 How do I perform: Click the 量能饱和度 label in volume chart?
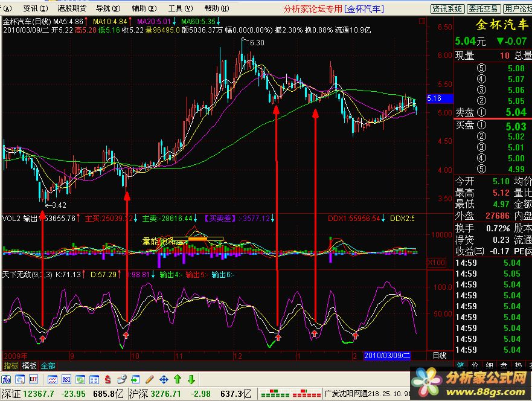165,242
